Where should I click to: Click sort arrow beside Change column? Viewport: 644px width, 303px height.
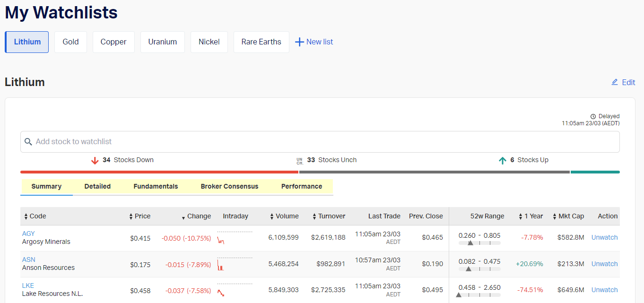pos(183,217)
